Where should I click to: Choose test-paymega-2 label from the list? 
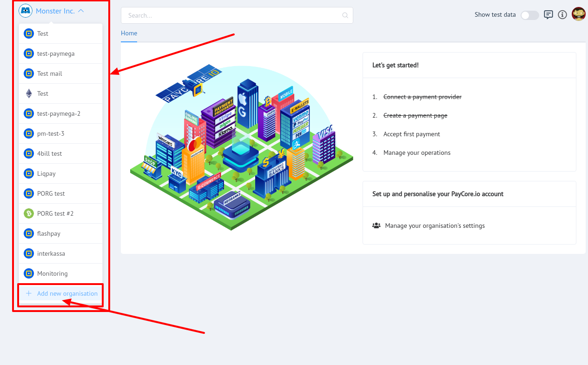59,113
